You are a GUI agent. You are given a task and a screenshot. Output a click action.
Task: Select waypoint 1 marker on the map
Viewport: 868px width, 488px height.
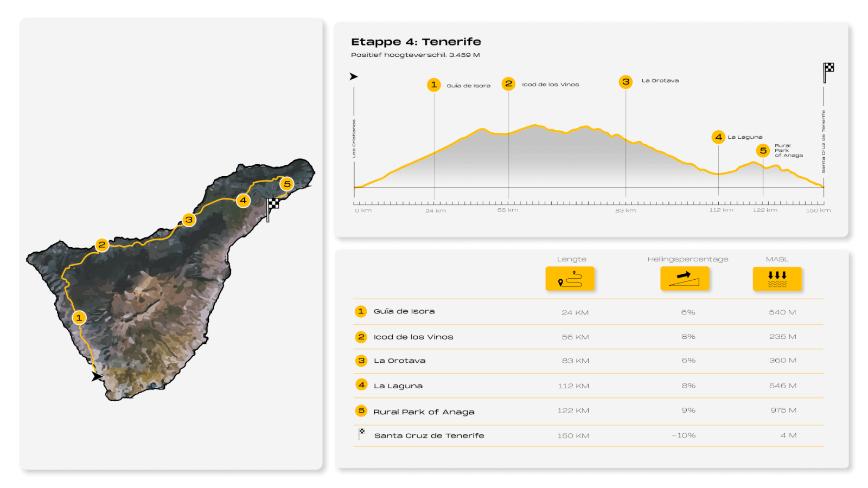(79, 318)
